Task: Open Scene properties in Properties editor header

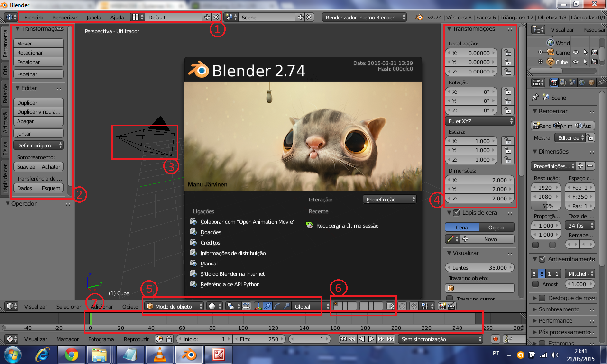Action: 572,82
